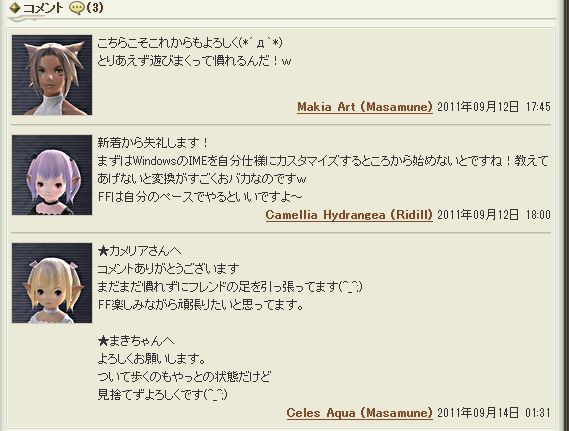Open Camellia Hydrangea's purple-haired avatar

click(x=52, y=175)
